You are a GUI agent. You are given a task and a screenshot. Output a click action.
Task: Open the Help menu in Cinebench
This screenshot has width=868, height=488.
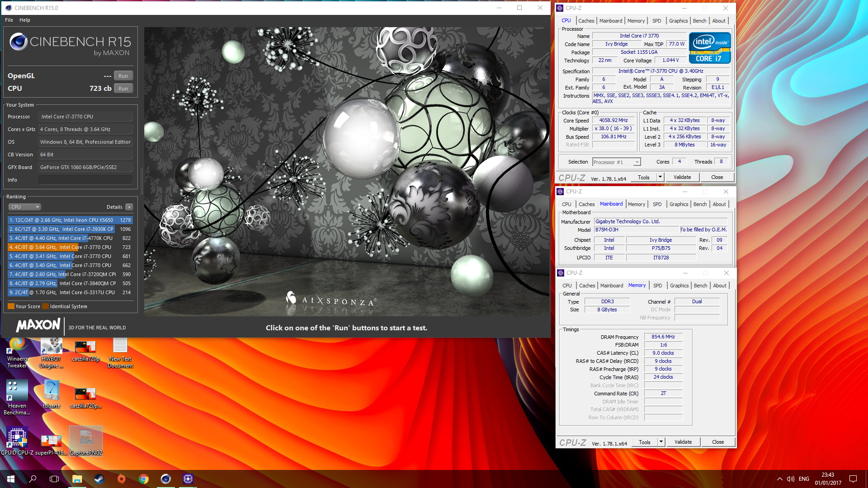tap(25, 20)
